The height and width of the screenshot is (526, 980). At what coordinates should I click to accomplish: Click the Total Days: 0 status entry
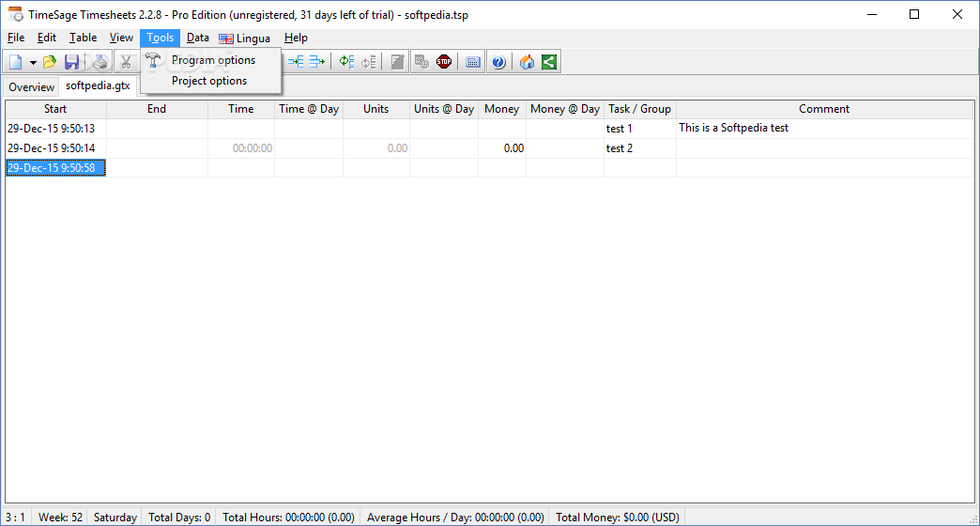click(x=179, y=518)
